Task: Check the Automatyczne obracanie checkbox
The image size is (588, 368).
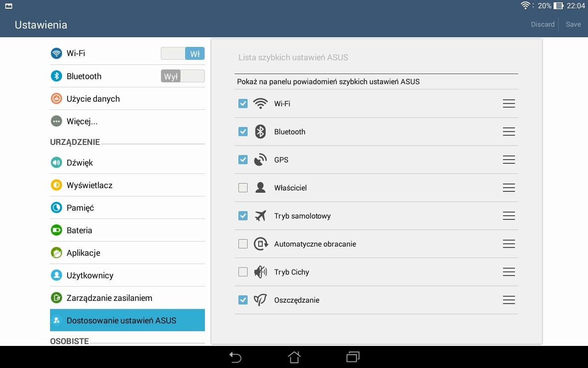Action: click(x=243, y=244)
